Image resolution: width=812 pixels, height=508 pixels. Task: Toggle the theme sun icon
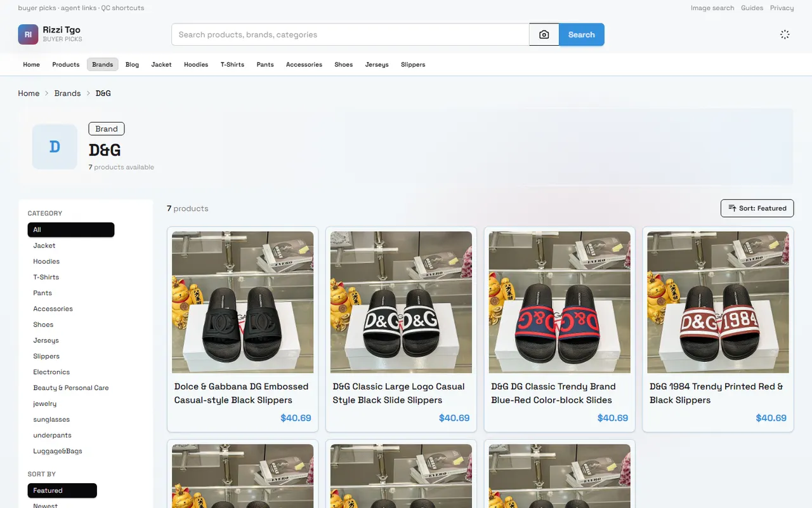point(785,35)
